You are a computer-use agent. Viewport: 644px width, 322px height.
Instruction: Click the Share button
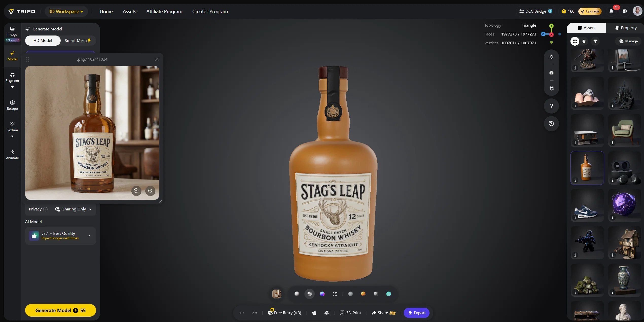pos(384,313)
